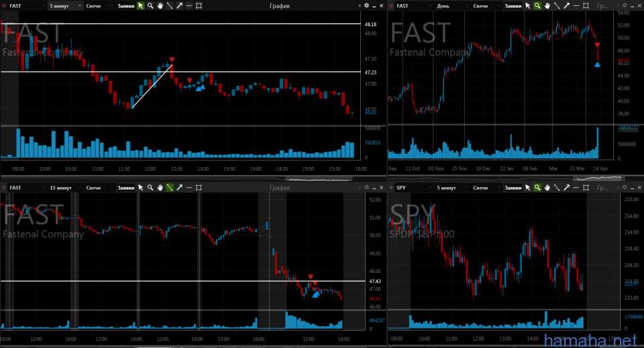644x348 pixels.
Task: Choose the rectangle tool in the FAST День chart
Action: tap(586, 6)
